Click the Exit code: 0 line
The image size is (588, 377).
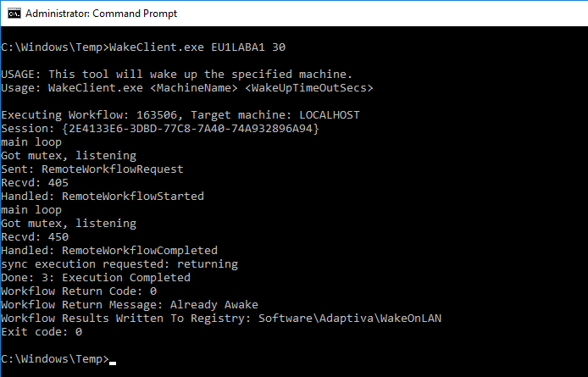click(x=42, y=332)
